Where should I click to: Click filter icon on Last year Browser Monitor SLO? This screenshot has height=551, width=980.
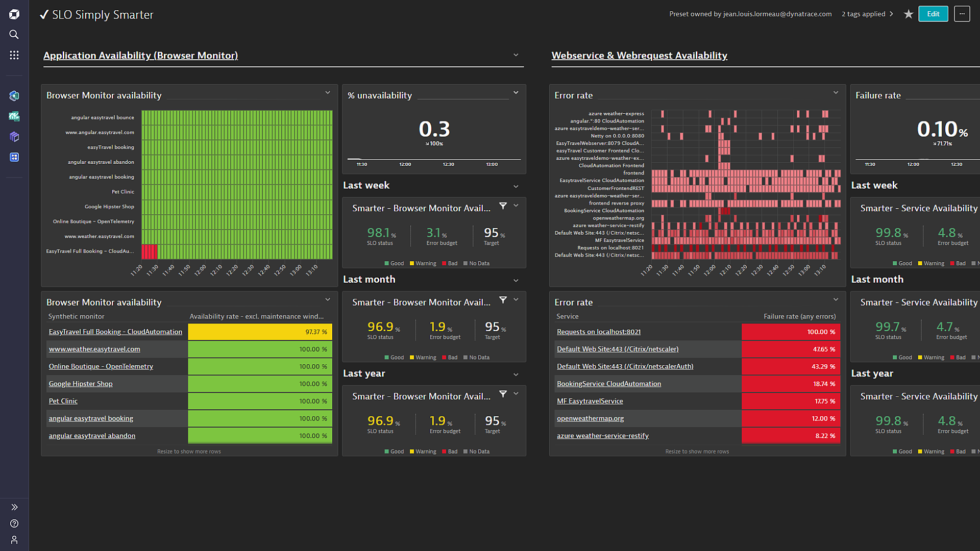[x=503, y=394]
